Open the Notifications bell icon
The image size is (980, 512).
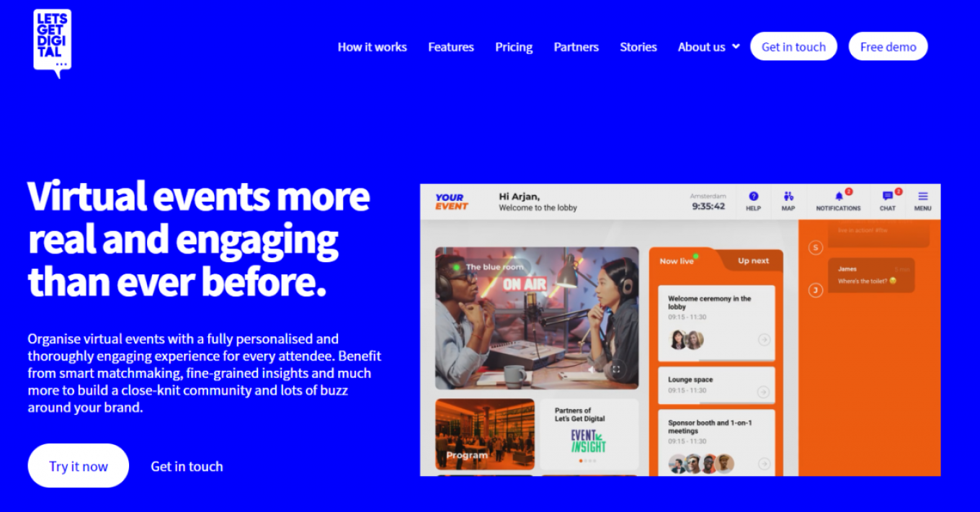pos(838,201)
